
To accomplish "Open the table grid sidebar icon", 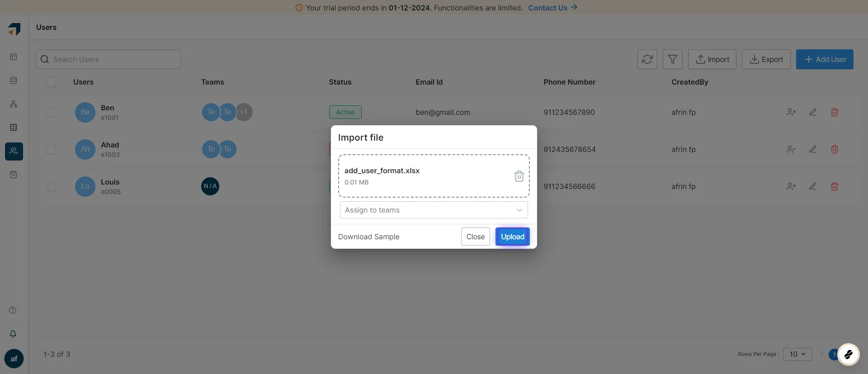I will [x=14, y=128].
